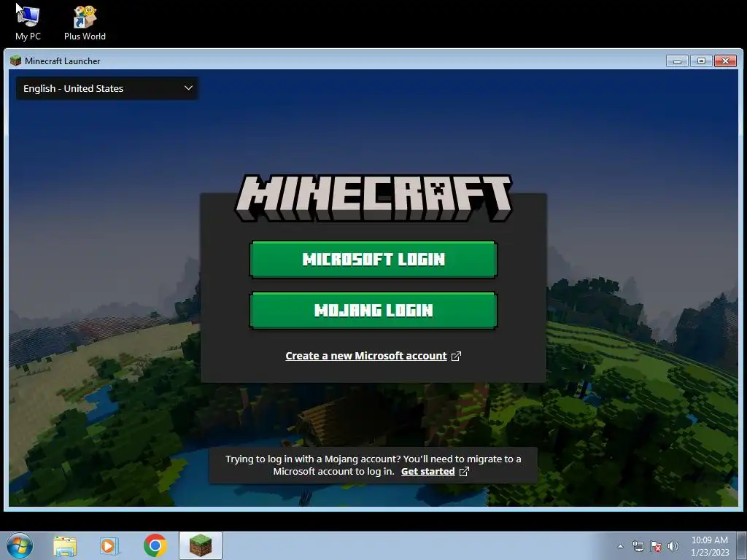Image resolution: width=747 pixels, height=560 pixels.
Task: Click the Minecraft grass block title bar icon
Action: 16,61
